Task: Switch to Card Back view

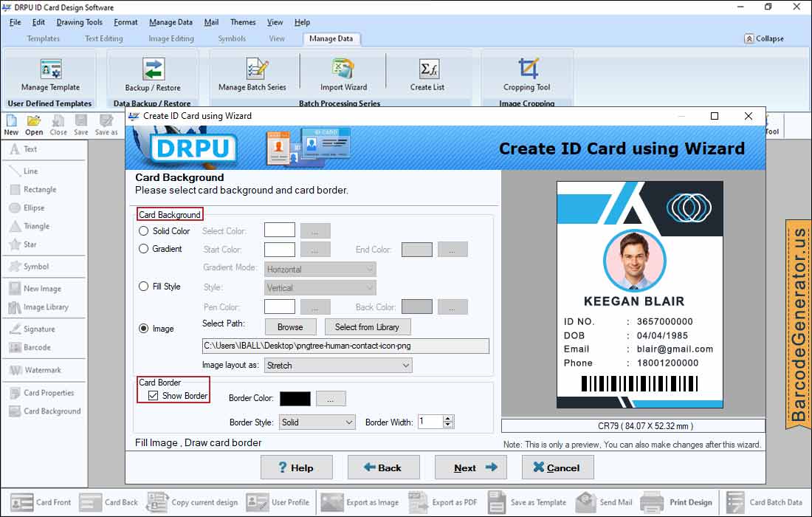Action: tap(109, 502)
